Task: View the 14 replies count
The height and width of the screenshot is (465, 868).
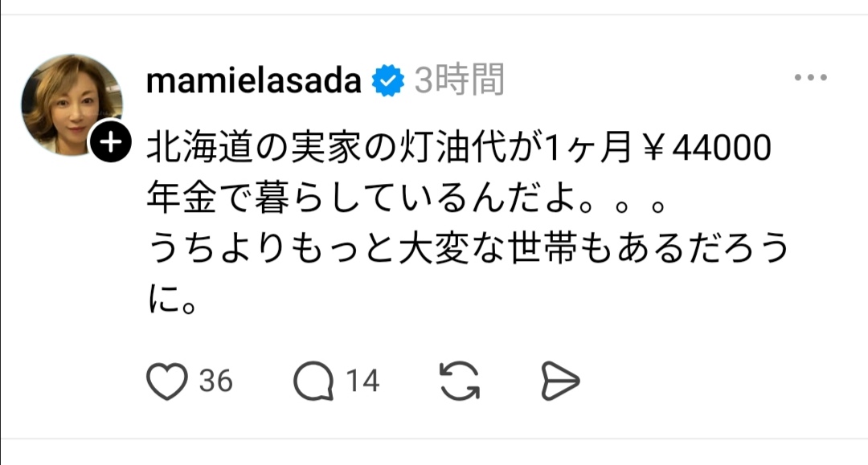Action: click(362, 380)
